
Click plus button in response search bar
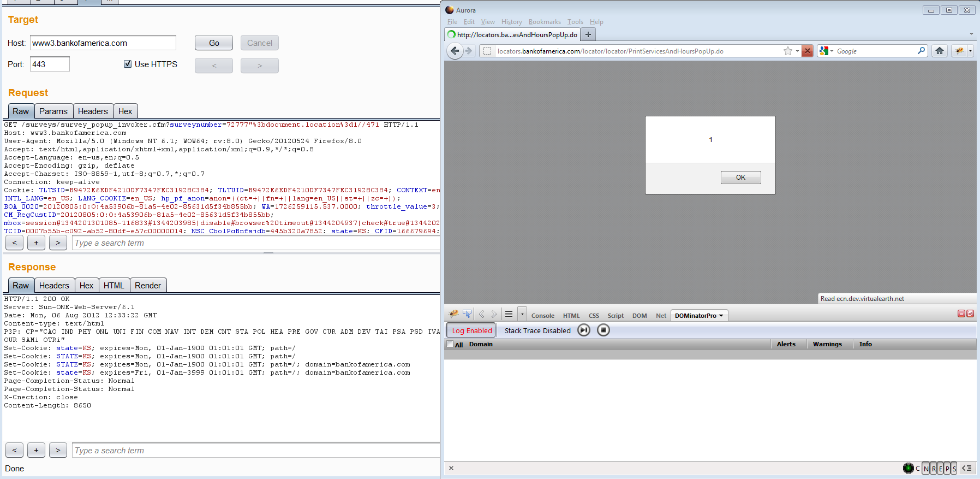[x=36, y=450]
